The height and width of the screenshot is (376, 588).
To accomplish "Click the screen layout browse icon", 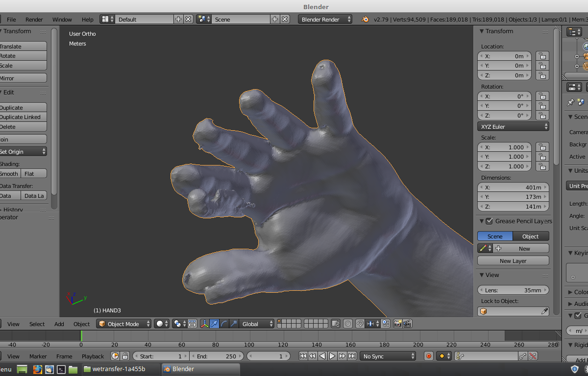I will coord(107,19).
